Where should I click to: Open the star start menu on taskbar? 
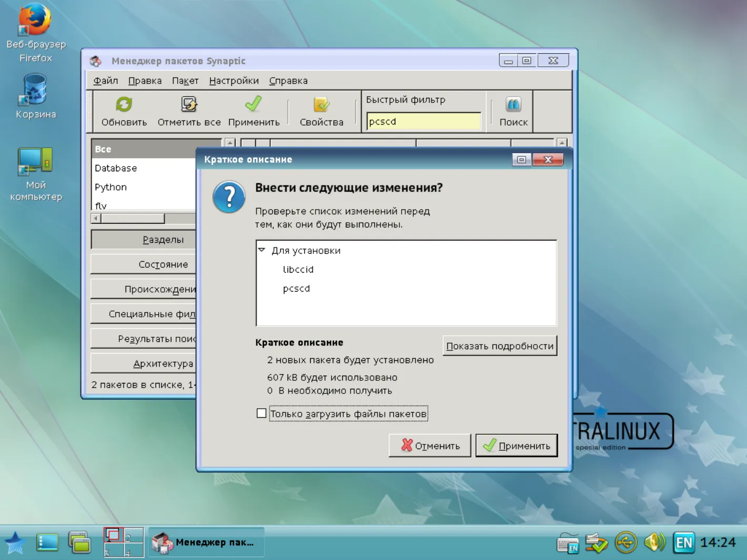[x=15, y=543]
